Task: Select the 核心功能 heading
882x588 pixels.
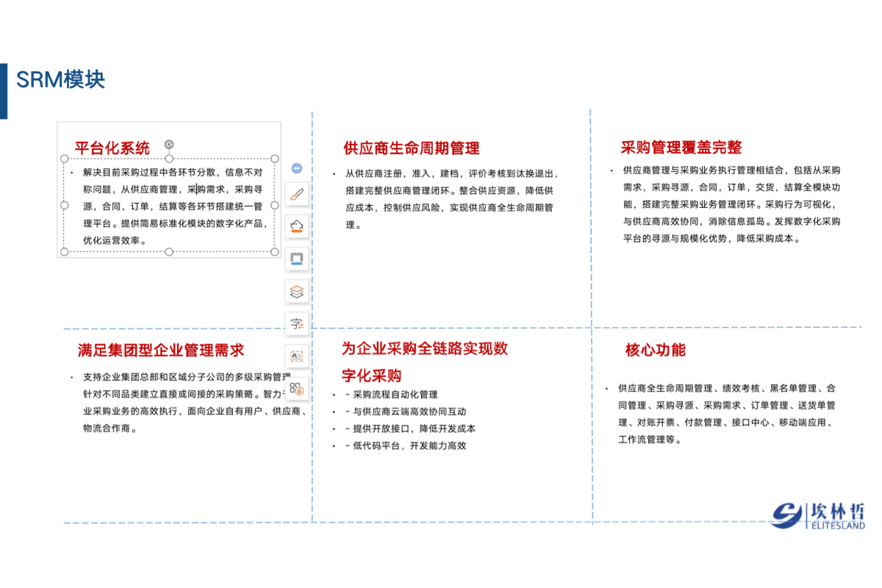Action: [655, 350]
